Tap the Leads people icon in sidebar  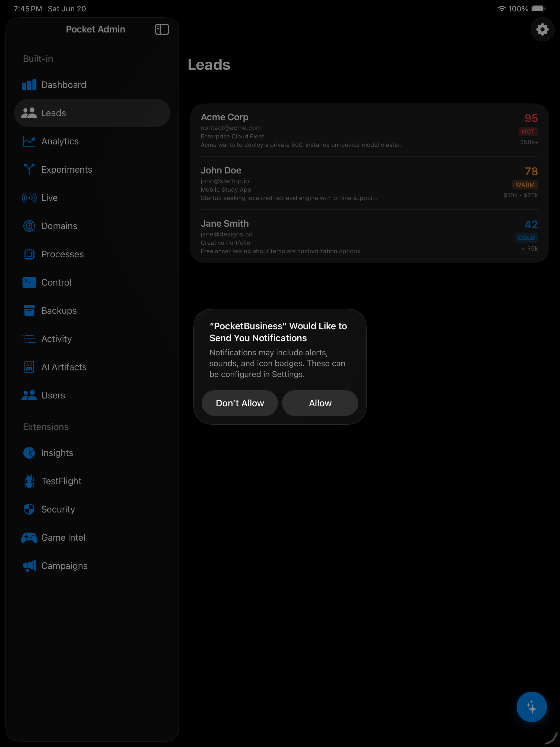pos(29,113)
